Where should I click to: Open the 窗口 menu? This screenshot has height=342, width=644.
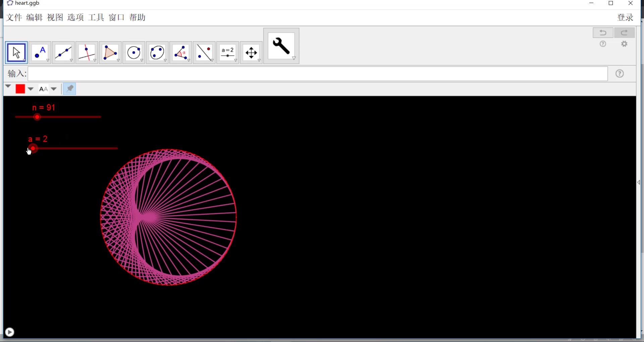point(117,17)
